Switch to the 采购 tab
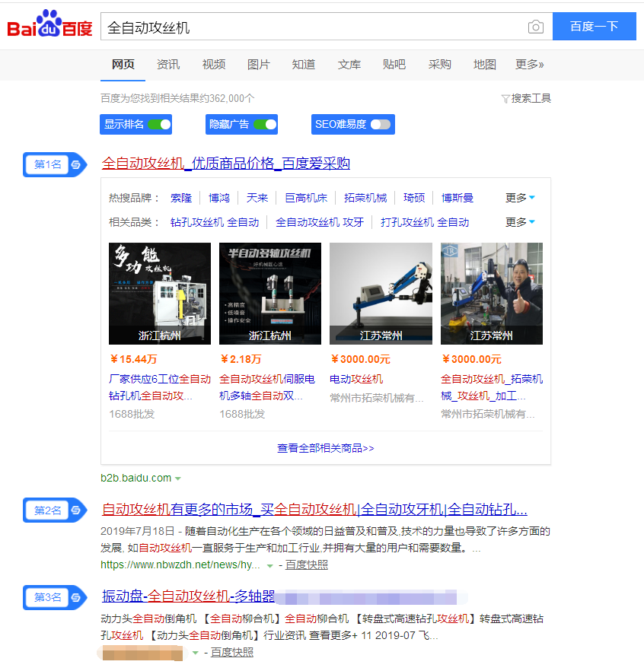Image resolution: width=644 pixels, height=671 pixels. tap(439, 65)
